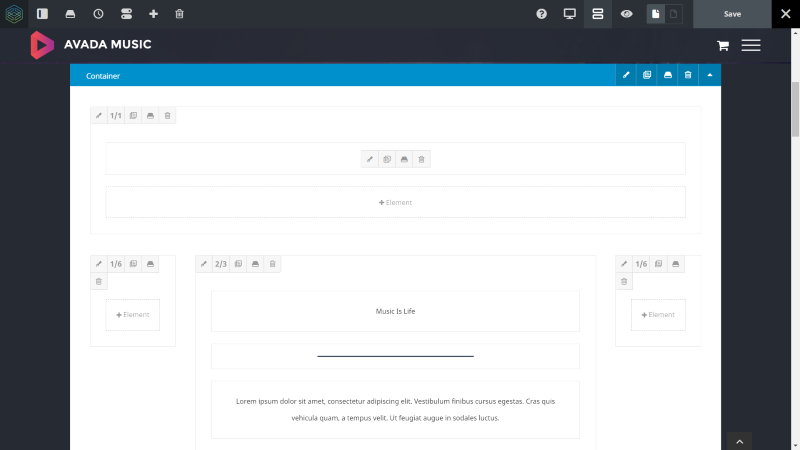Click the Avada Music logo link
The width and height of the screenshot is (800, 450).
(x=91, y=44)
